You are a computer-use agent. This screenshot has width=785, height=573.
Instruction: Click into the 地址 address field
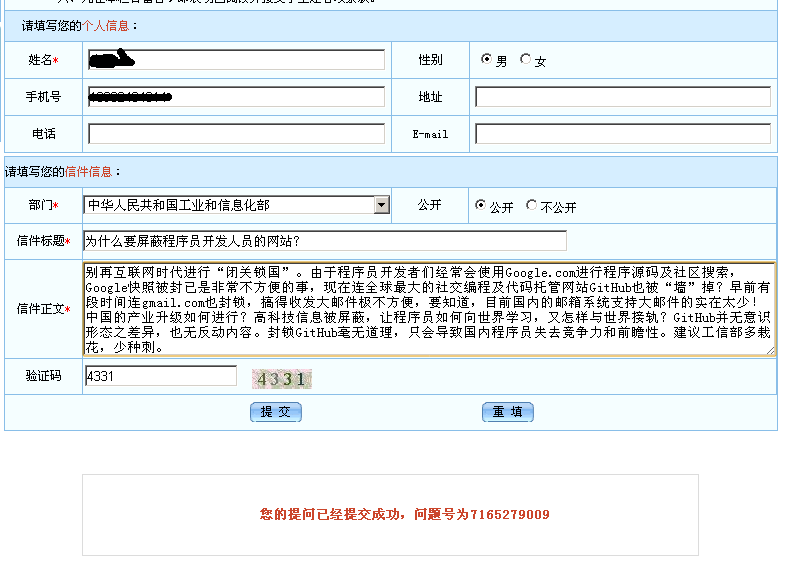pos(623,97)
